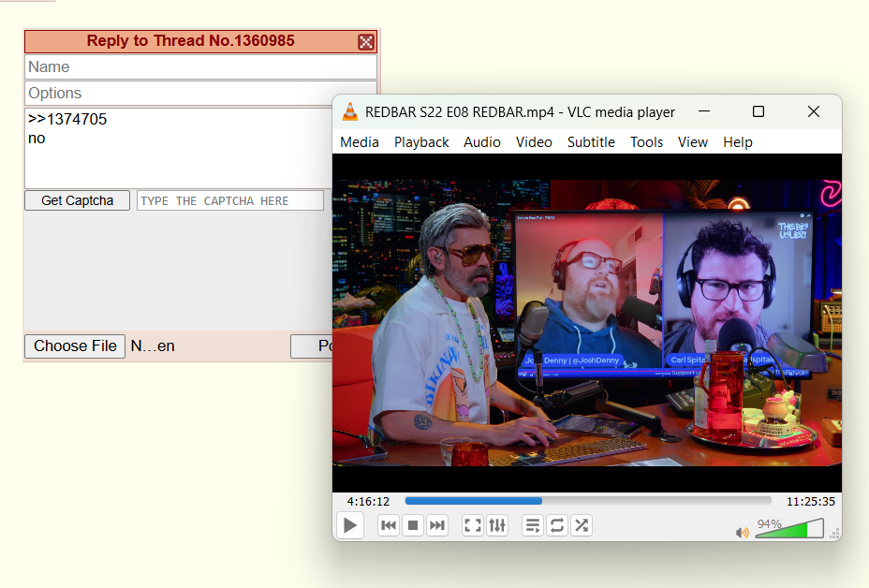This screenshot has width=869, height=588.
Task: Open extended settings equalizer icon
Action: [x=497, y=525]
